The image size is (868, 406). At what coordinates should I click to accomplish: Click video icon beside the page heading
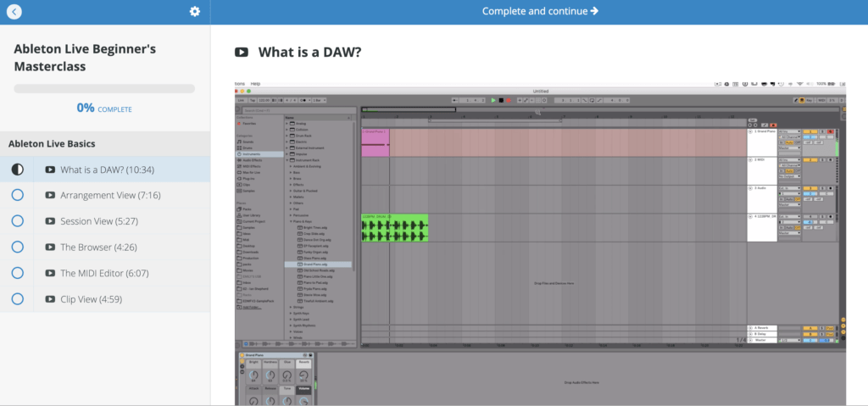242,53
